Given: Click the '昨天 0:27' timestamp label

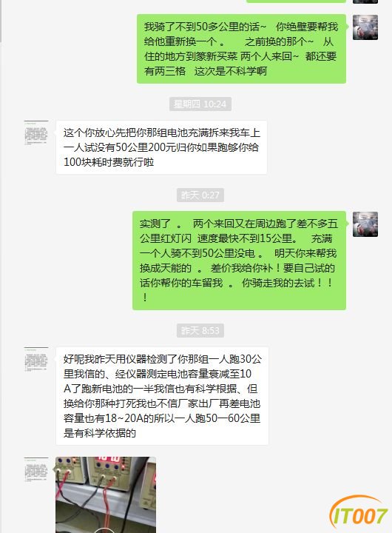Looking at the screenshot, I should click(x=200, y=195).
